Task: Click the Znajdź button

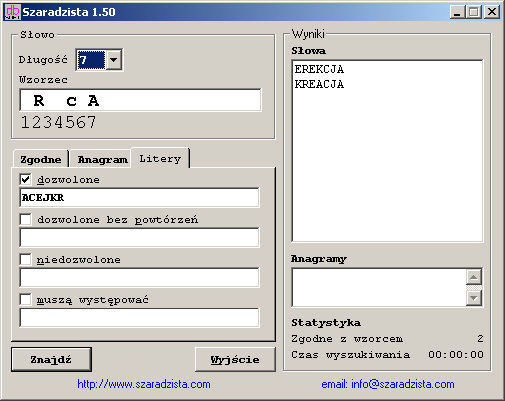Action: tap(51, 359)
